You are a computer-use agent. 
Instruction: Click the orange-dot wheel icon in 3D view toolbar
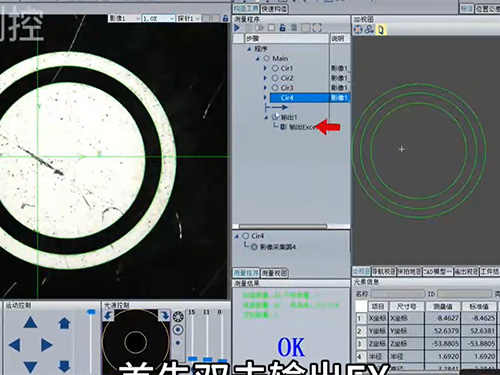(x=358, y=30)
